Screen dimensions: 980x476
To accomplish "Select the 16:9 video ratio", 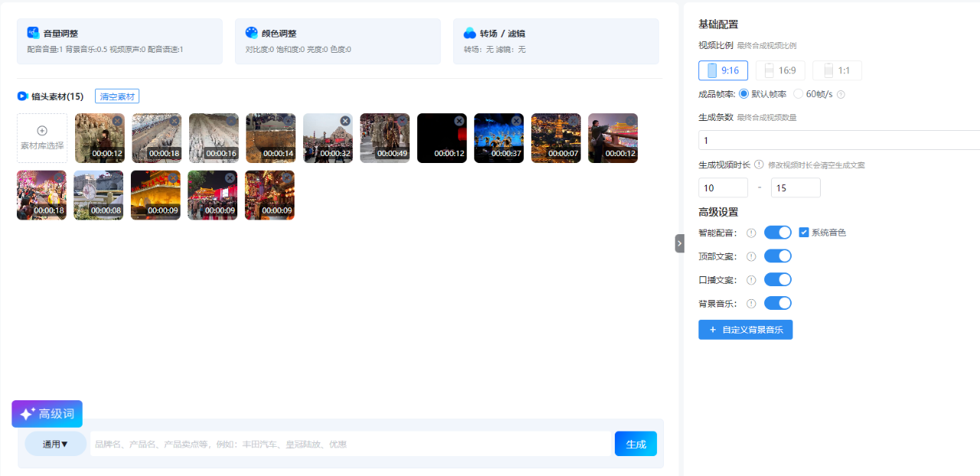I will (x=779, y=70).
